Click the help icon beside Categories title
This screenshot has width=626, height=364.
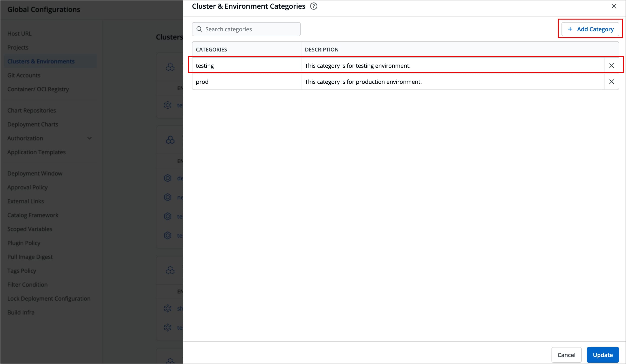tap(313, 6)
